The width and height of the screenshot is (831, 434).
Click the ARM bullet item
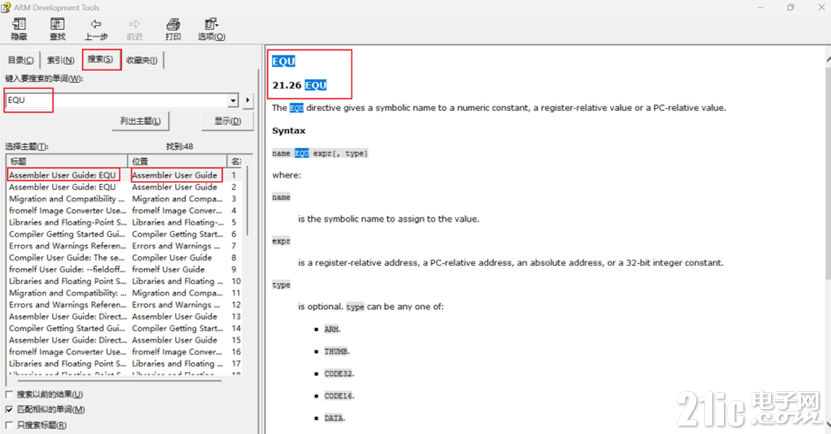[x=332, y=329]
